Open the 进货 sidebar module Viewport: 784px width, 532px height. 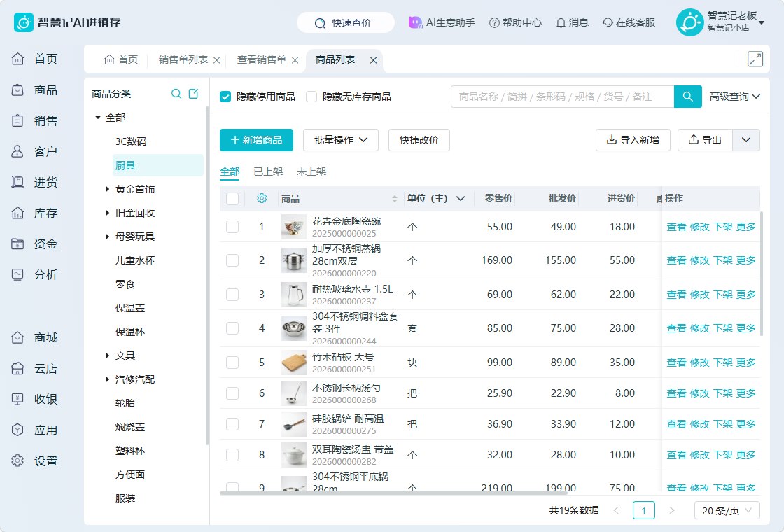[34, 183]
